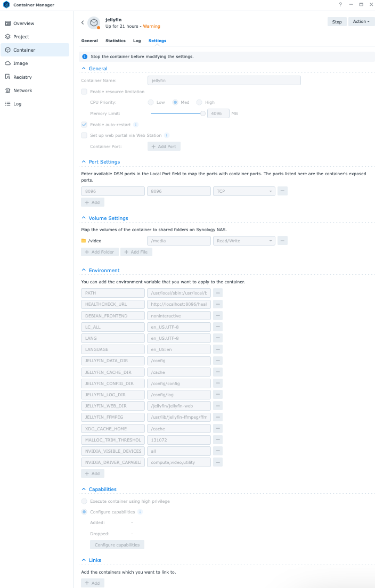
Task: Switch to the Statistics tab
Action: [116, 40]
